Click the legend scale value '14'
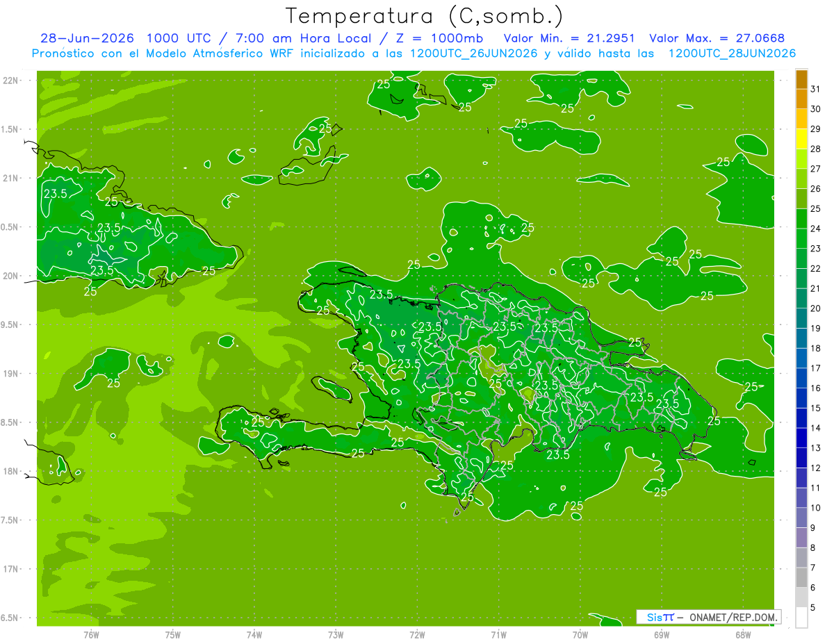 click(x=816, y=428)
